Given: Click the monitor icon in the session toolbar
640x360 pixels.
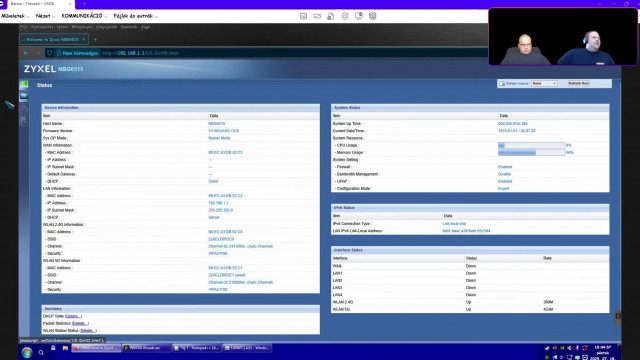Looking at the screenshot, I should click(x=359, y=16).
